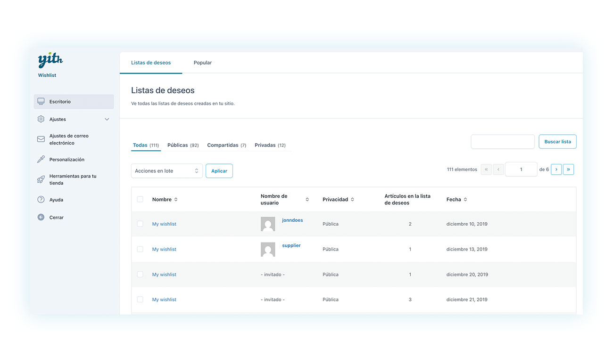The width and height of the screenshot is (613, 364).
Task: Open the Acciones en lote dropdown
Action: (166, 171)
